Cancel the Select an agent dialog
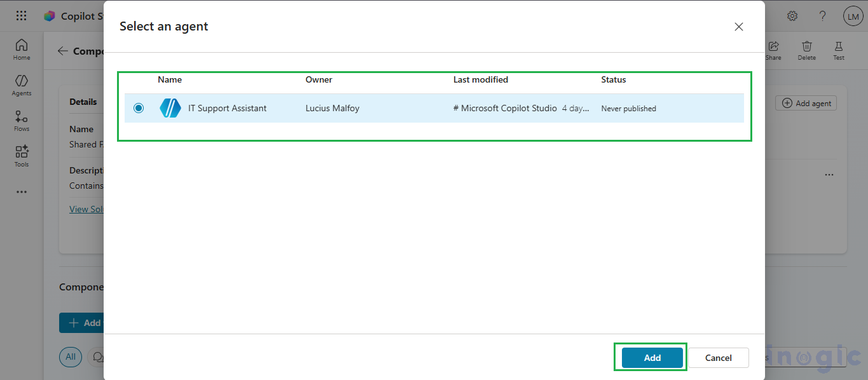Screen dimensions: 868x380 719,357
